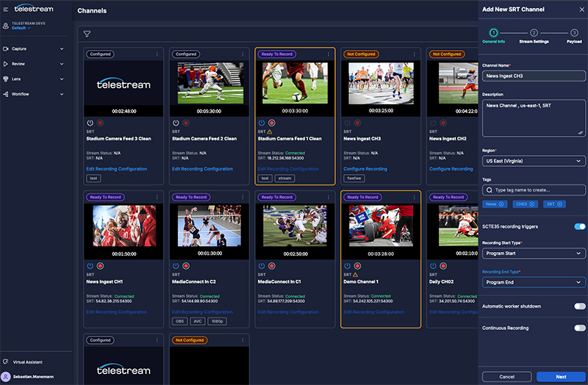This screenshot has width=588, height=385.
Task: Expand the Capture sidebar menu
Action: [37, 48]
